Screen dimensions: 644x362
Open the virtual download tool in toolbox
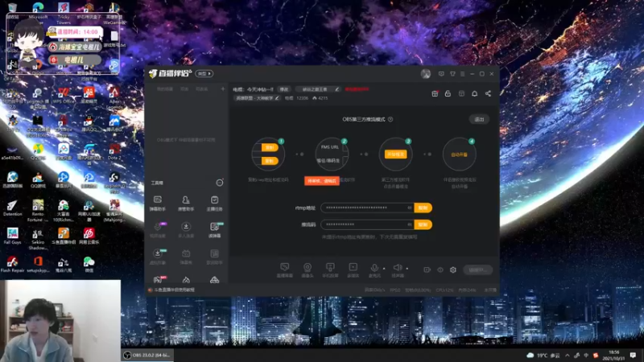click(158, 257)
